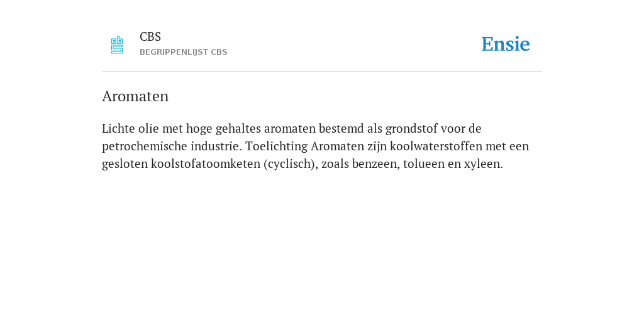Click the word 'koolwaterstoffen' in the text
Viewport: 644px width, 322px height.
(436, 146)
